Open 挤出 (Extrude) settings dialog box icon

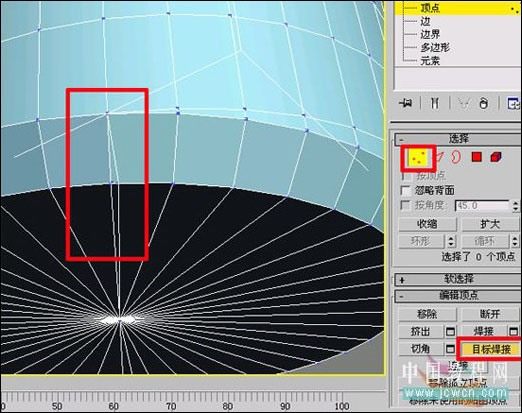click(x=450, y=332)
